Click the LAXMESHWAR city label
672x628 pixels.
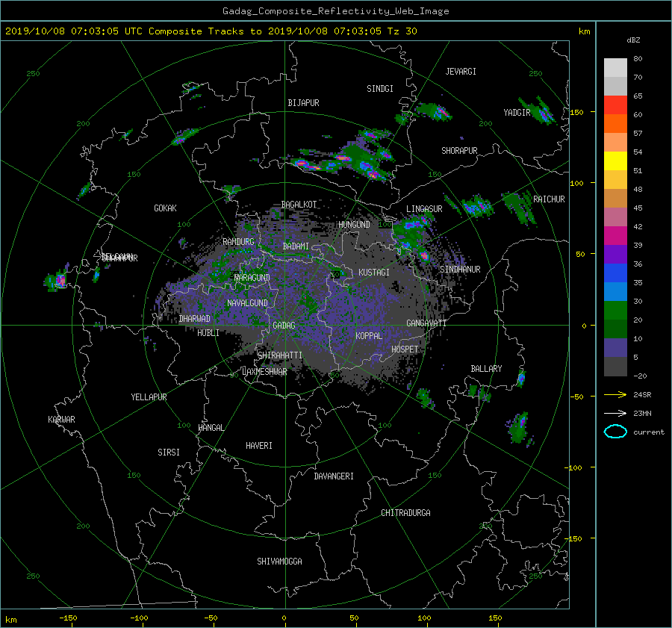(x=264, y=372)
